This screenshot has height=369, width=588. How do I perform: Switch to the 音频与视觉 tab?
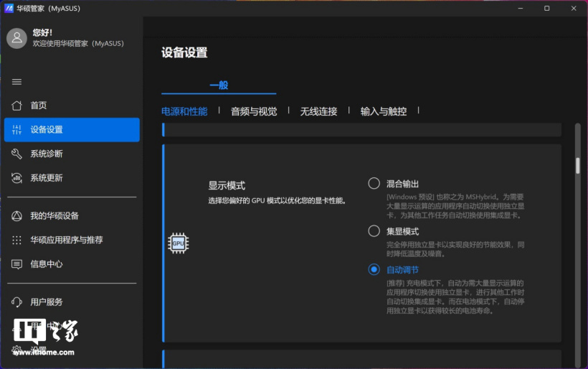pyautogui.click(x=253, y=111)
